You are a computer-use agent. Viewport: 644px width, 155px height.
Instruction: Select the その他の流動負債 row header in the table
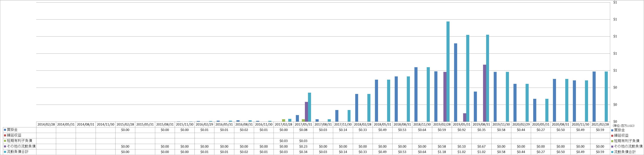click(x=20, y=147)
